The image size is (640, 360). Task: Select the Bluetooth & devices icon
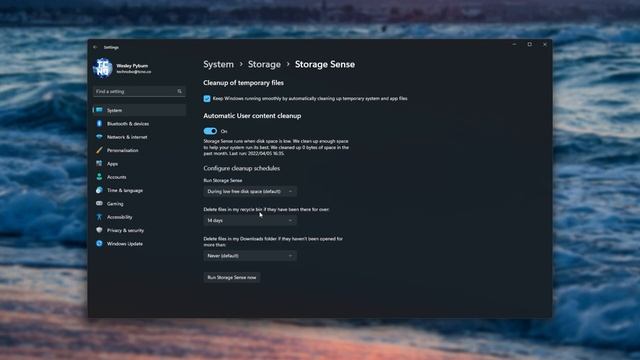click(x=99, y=124)
